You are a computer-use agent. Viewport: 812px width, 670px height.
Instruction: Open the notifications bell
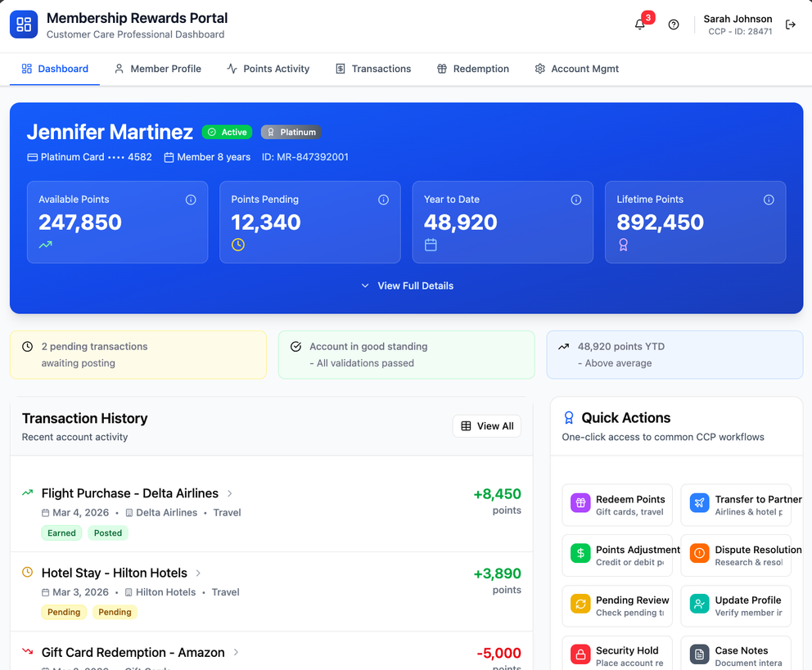tap(639, 25)
